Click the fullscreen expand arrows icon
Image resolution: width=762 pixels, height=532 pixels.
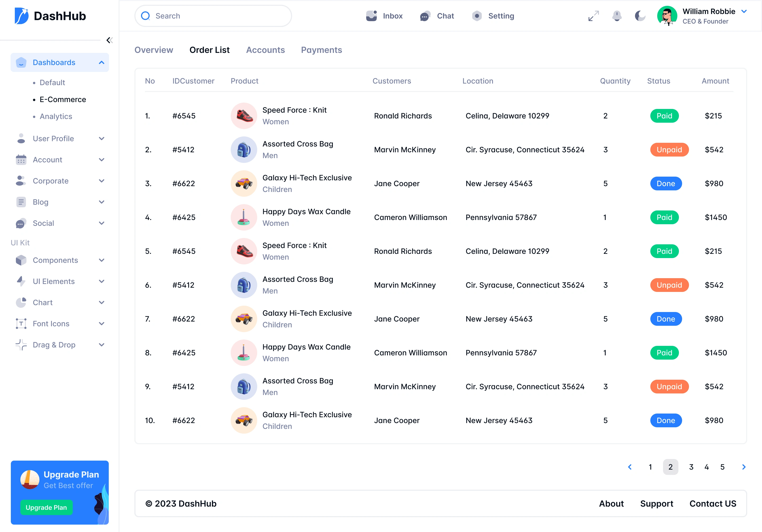593,16
